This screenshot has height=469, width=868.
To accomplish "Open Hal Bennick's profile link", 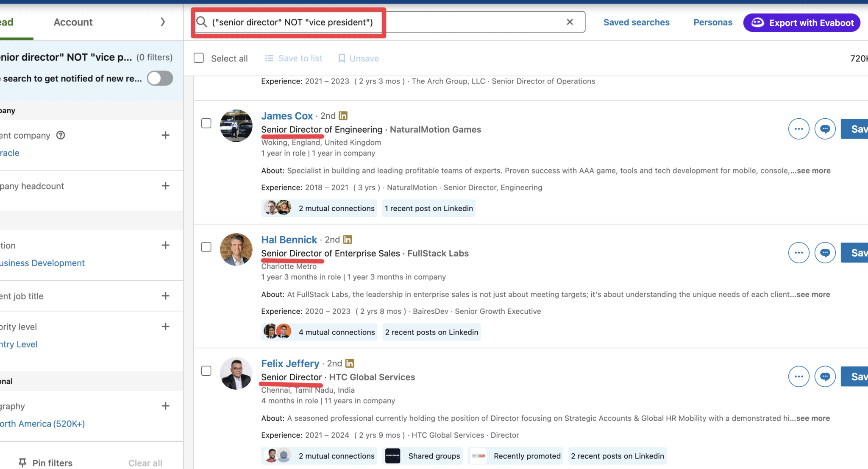I will point(289,240).
